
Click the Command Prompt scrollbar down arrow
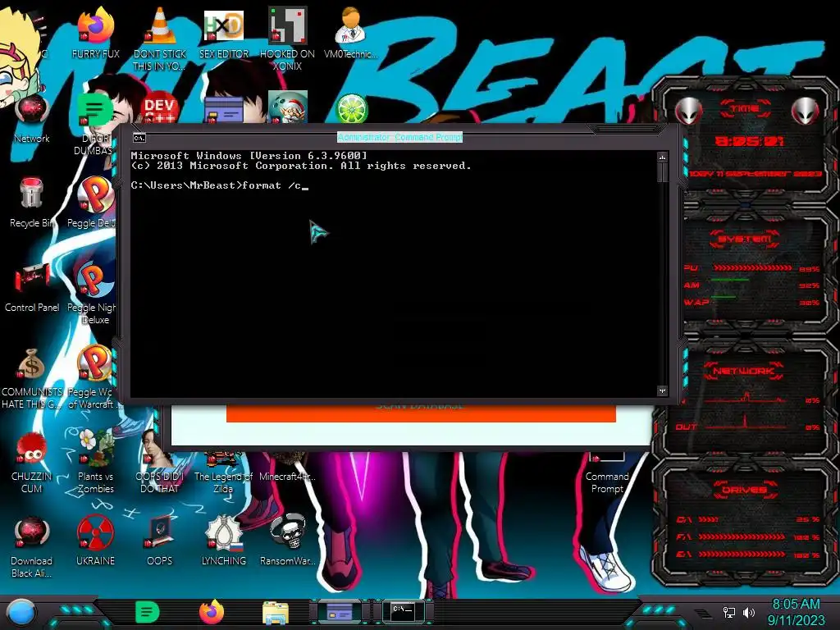(662, 390)
